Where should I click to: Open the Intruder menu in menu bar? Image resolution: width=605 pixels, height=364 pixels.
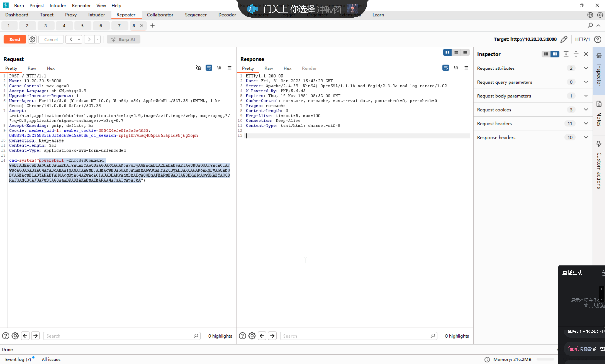coord(58,5)
